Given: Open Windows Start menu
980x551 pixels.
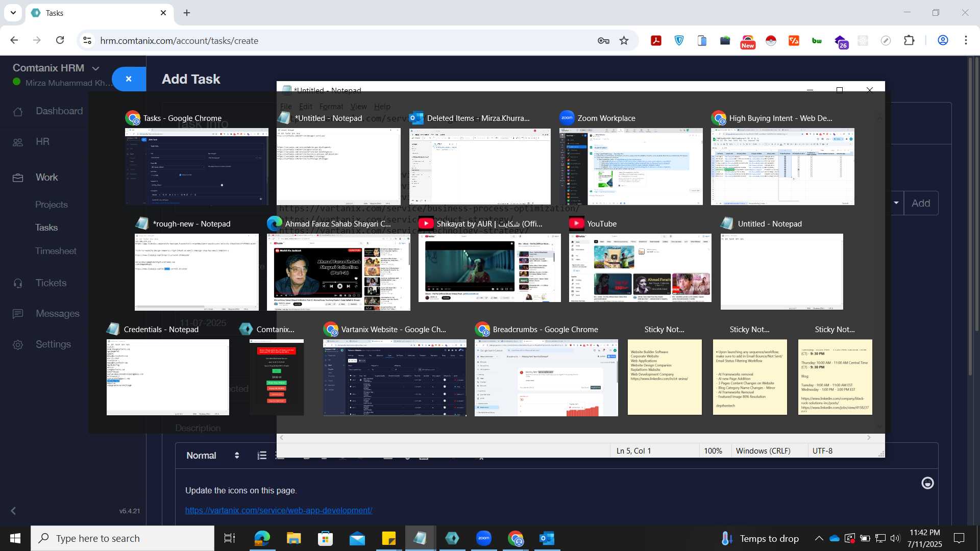Looking at the screenshot, I should click(15, 538).
